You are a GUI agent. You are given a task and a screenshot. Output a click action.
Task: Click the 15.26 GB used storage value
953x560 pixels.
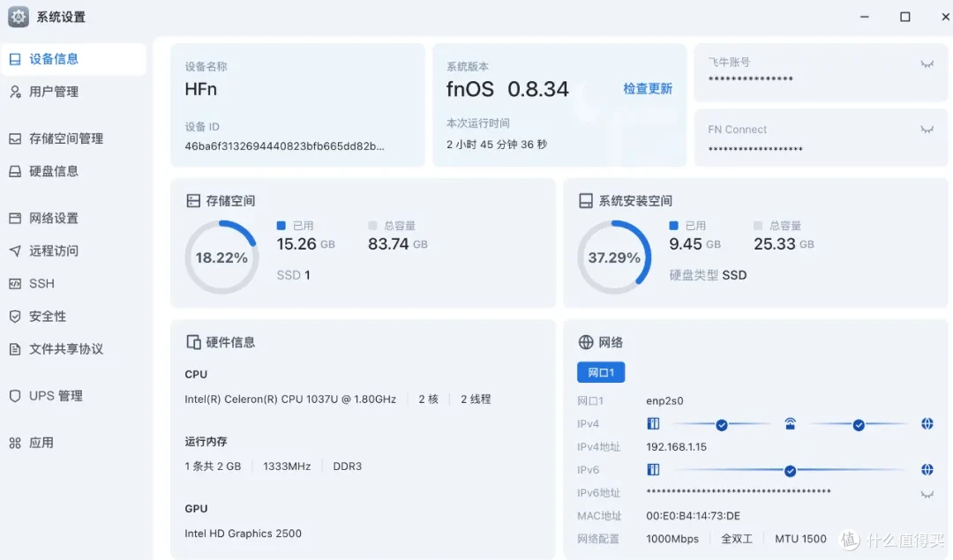305,244
